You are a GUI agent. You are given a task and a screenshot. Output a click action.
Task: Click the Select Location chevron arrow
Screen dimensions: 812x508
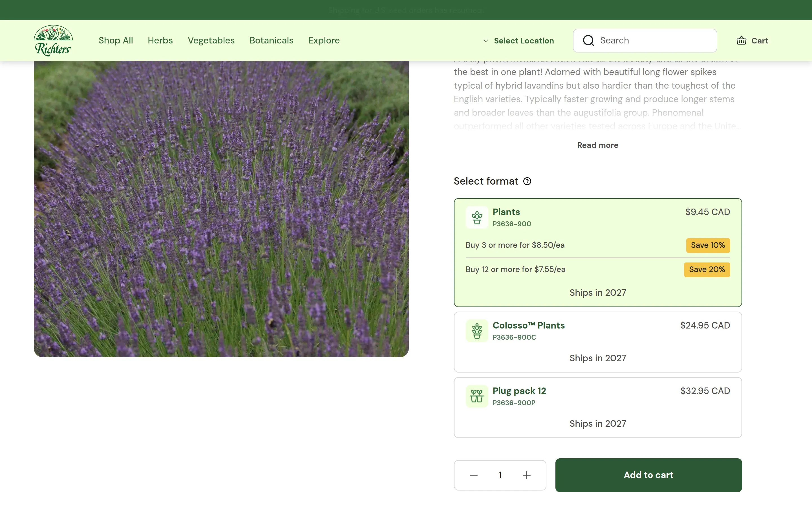(486, 41)
